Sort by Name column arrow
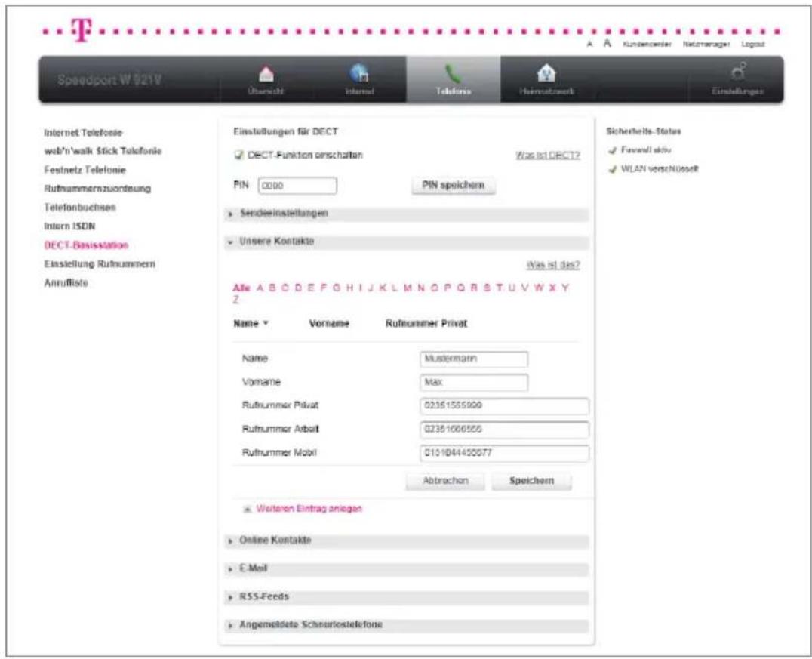The image size is (812, 659). click(266, 323)
